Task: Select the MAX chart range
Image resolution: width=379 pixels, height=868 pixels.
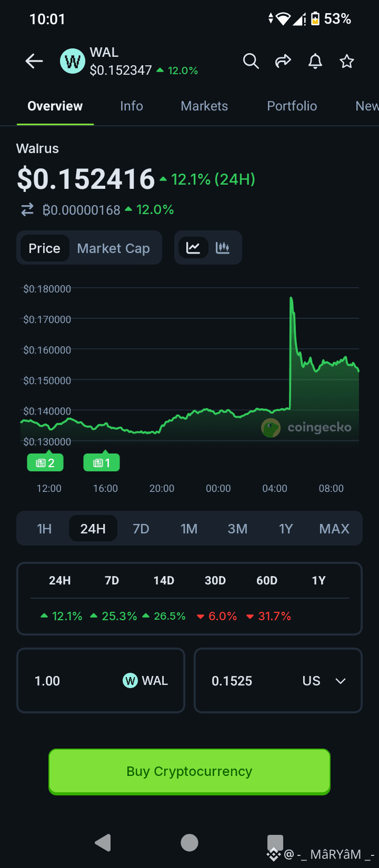Action: 334,529
